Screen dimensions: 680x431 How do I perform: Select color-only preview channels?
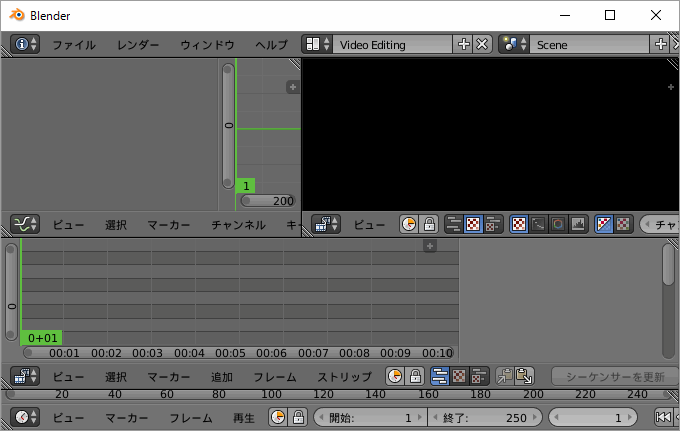[x=623, y=224]
